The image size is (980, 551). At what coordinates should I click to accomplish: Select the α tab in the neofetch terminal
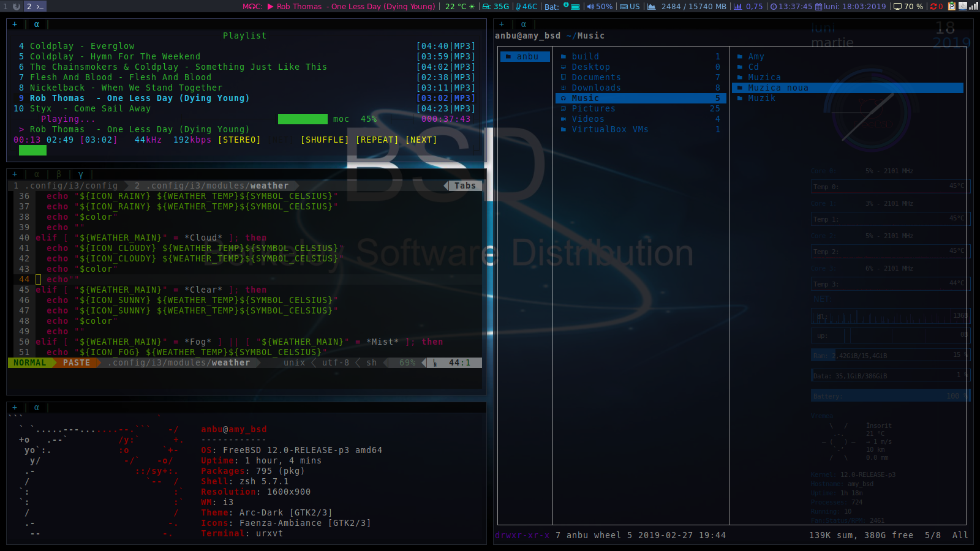click(37, 407)
